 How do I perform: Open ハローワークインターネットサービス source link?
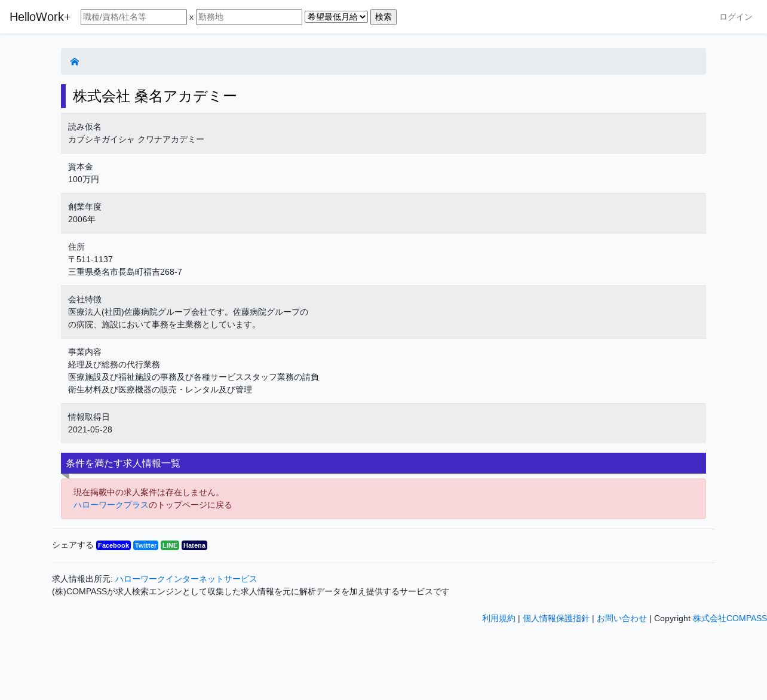(x=186, y=579)
